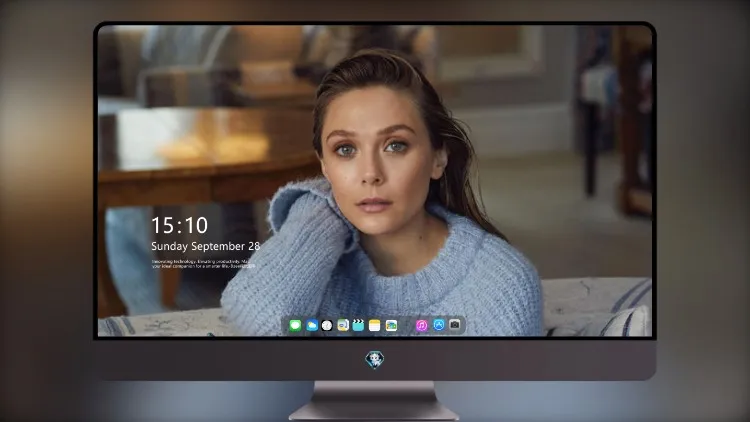Open the photo gallery icon in dock
This screenshot has width=750, height=422.
click(x=391, y=326)
